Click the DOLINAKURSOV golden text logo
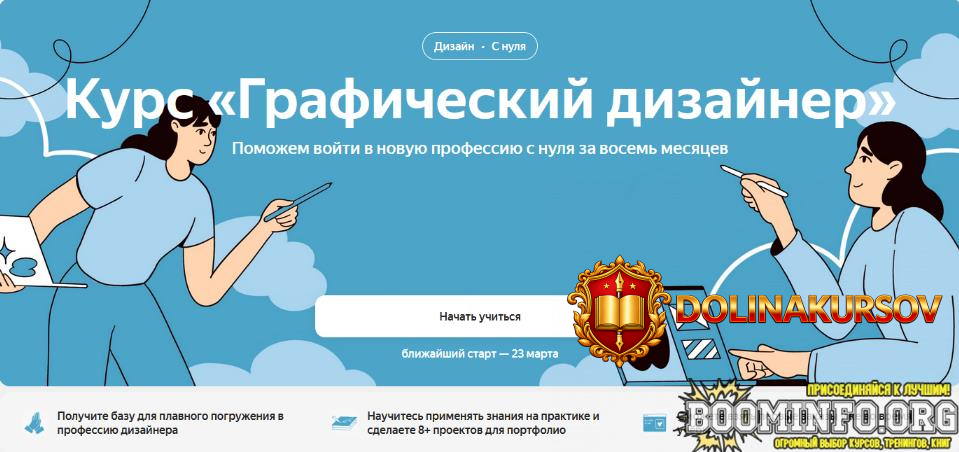This screenshot has width=959, height=452. [x=807, y=309]
